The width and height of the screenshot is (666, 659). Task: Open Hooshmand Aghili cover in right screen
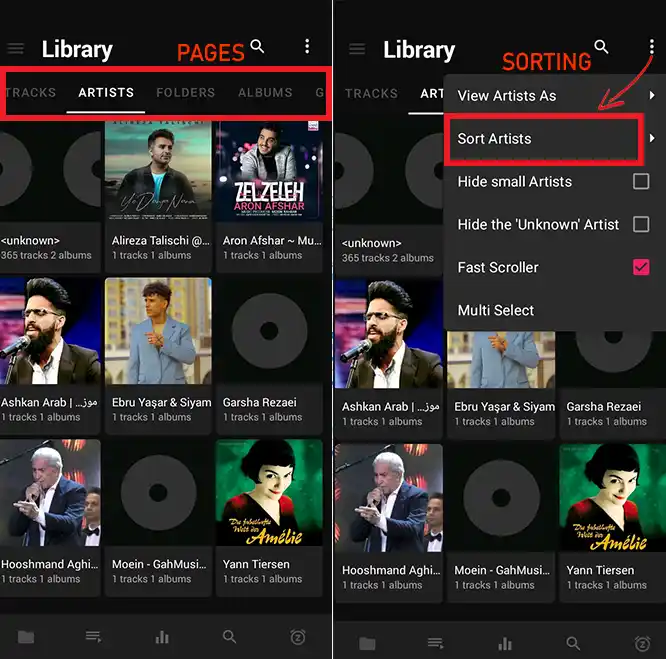389,498
